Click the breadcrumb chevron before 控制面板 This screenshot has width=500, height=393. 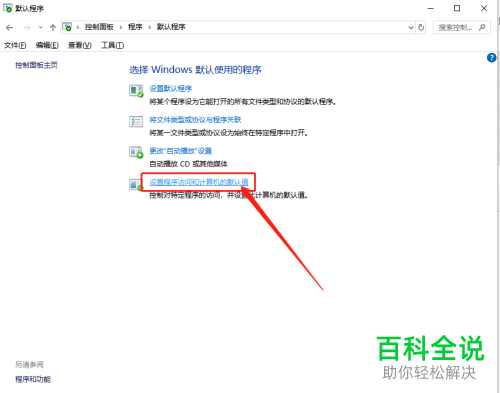(x=78, y=27)
